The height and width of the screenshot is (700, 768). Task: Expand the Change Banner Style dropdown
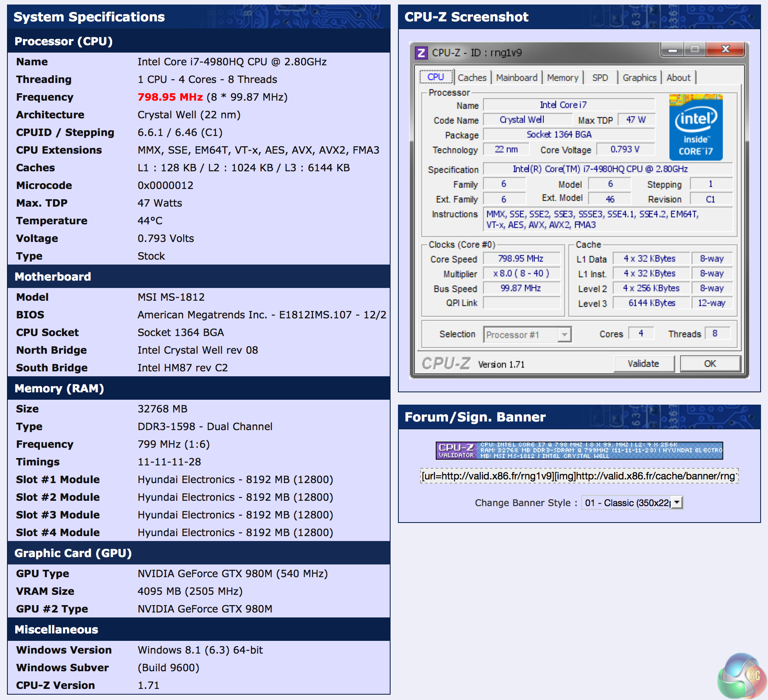[x=677, y=502]
